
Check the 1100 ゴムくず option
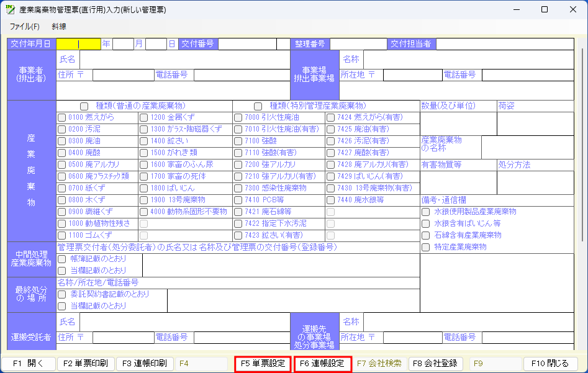click(x=60, y=235)
